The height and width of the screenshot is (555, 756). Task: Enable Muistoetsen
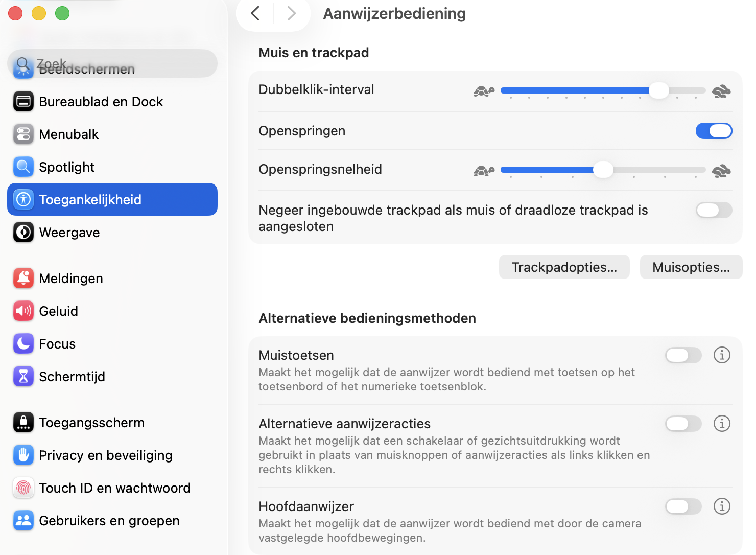point(683,355)
